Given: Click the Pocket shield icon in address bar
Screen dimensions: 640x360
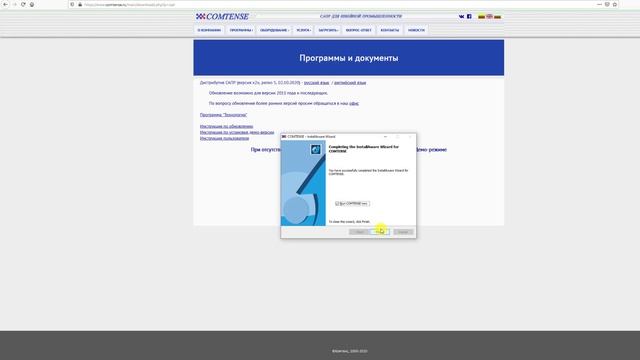Looking at the screenshot, I should pos(607,4).
